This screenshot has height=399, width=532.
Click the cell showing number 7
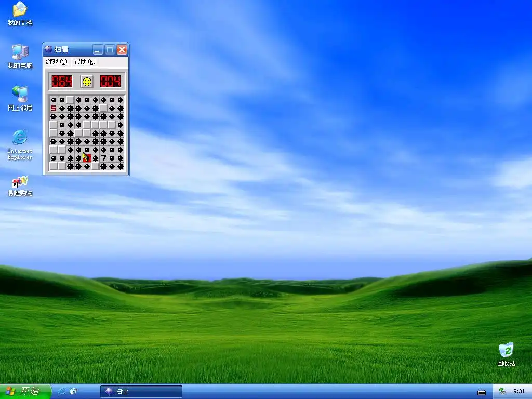tap(103, 158)
